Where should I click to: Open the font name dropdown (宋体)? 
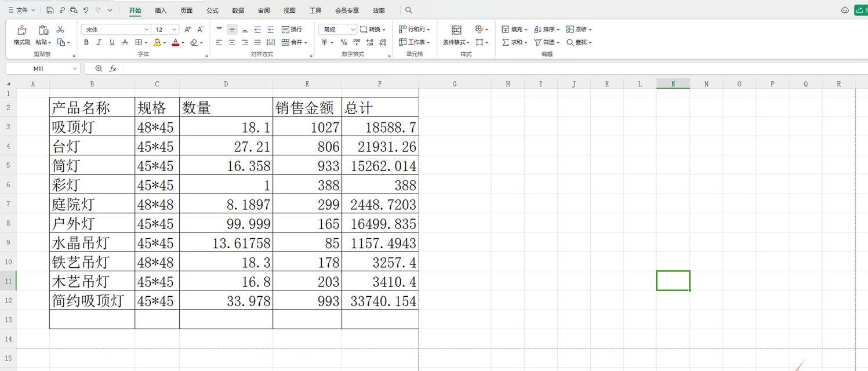116,29
